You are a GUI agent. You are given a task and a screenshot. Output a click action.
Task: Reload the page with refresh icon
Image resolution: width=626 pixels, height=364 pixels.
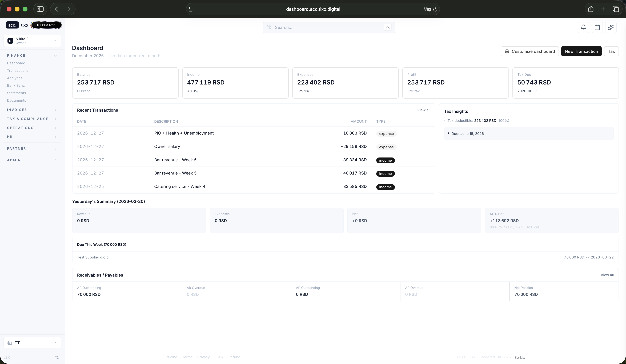click(435, 9)
